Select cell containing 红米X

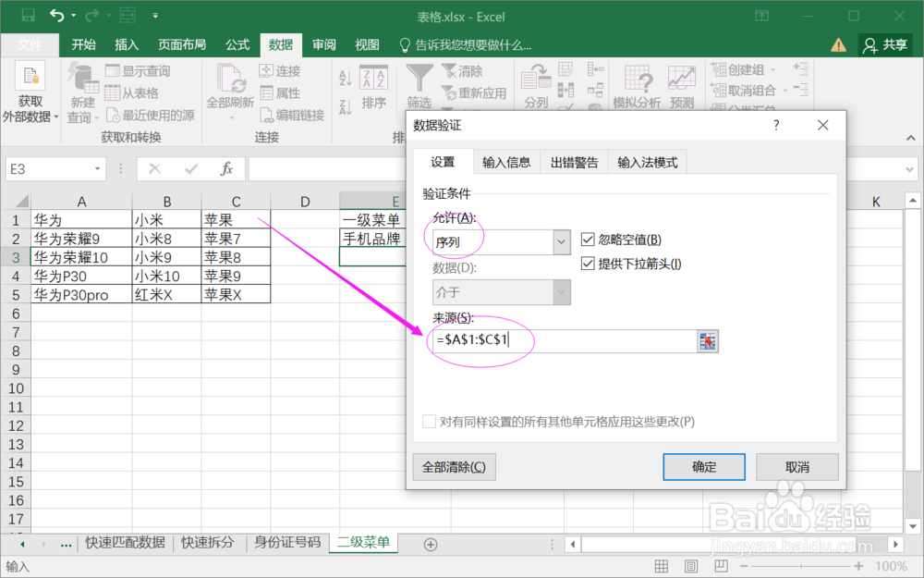[x=166, y=294]
